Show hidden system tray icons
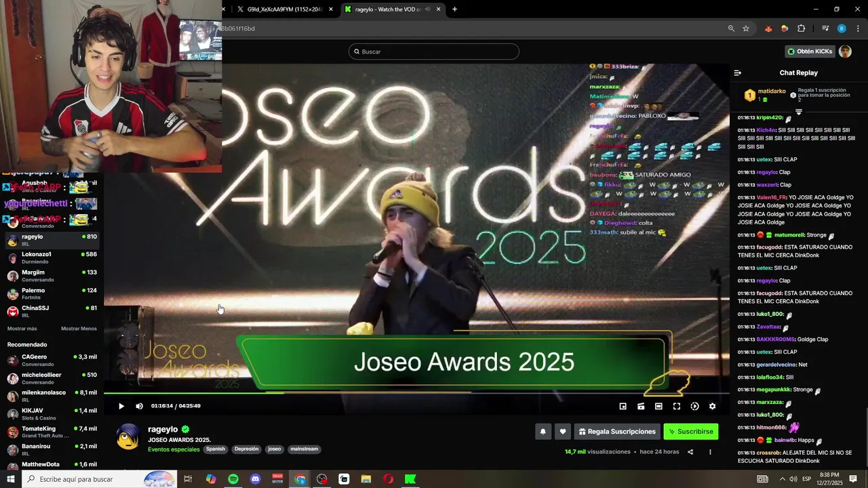Screen dimensions: 868x488 tap(783, 479)
